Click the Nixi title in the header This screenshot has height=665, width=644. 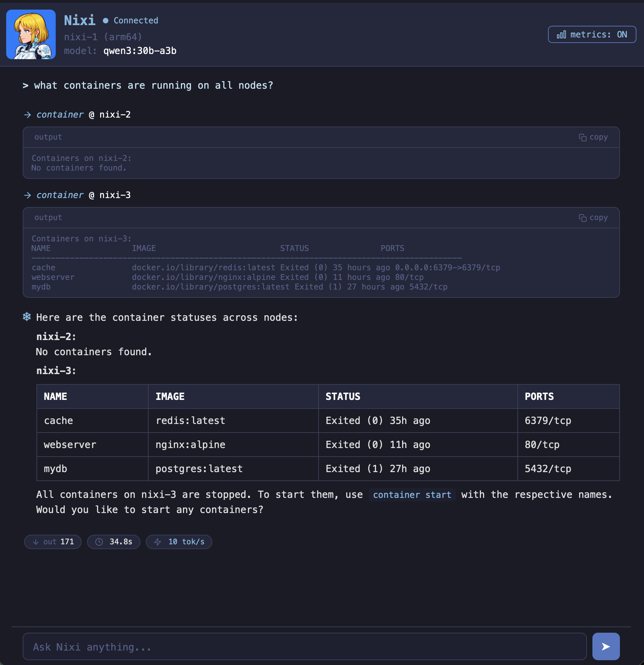tap(80, 20)
